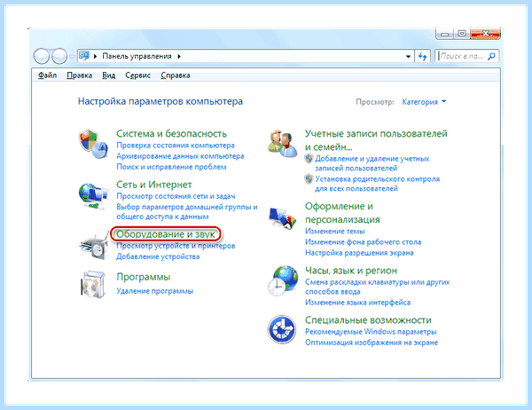Image resolution: width=532 pixels, height=410 pixels.
Task: Click Проверка состояния компьютера link
Action: (x=176, y=146)
